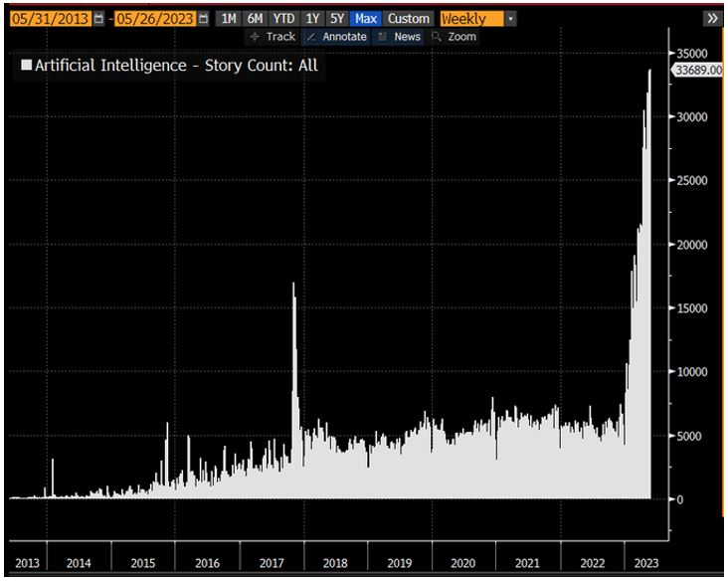This screenshot has width=728, height=581.
Task: Select the 1Y range
Action: 312,19
